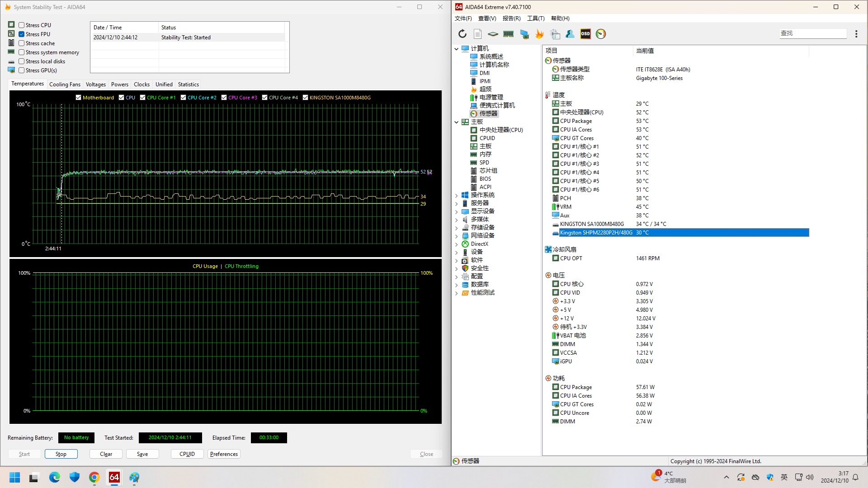The height and width of the screenshot is (488, 868).
Task: Expand the 存储设备 tree node
Action: tap(456, 228)
